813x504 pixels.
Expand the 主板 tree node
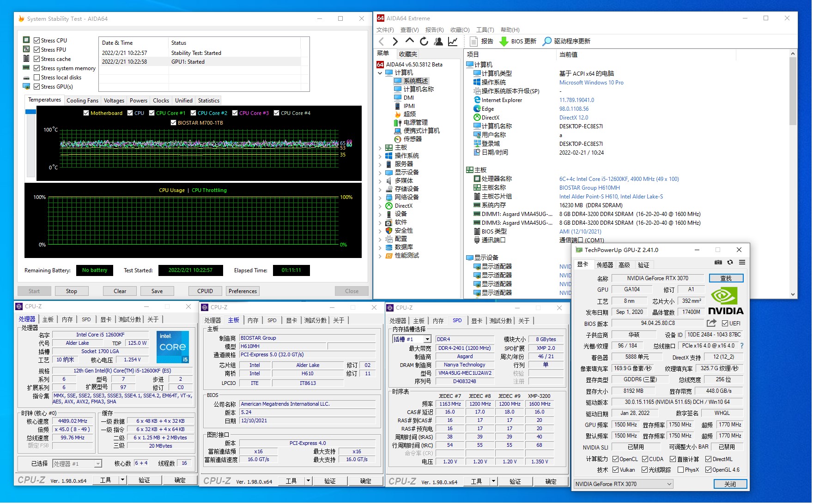(380, 148)
